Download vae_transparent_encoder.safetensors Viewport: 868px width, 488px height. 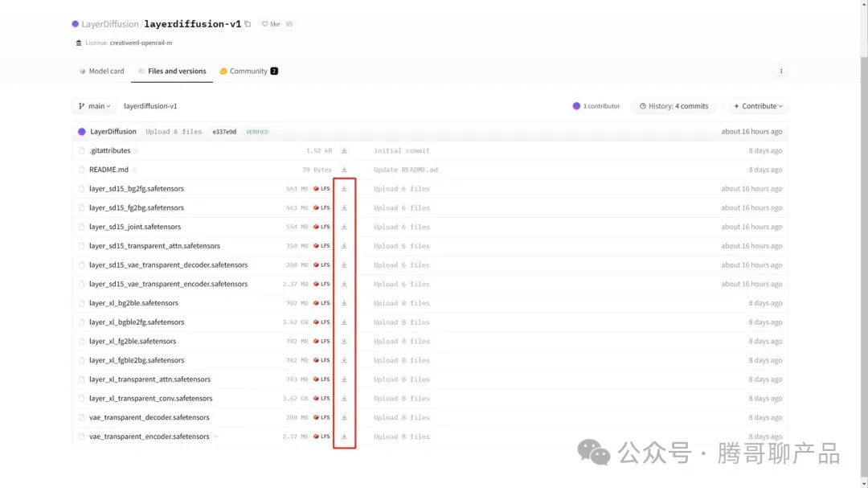tap(344, 437)
